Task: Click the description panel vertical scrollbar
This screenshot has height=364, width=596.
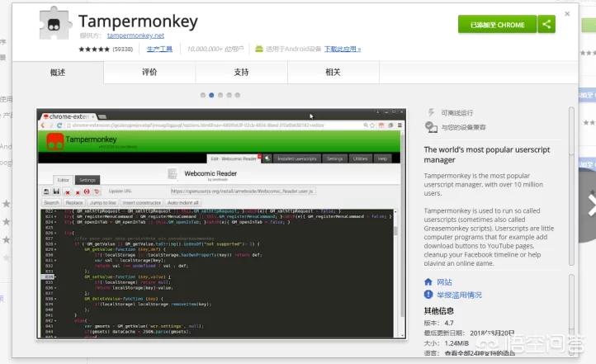Action: point(571,187)
